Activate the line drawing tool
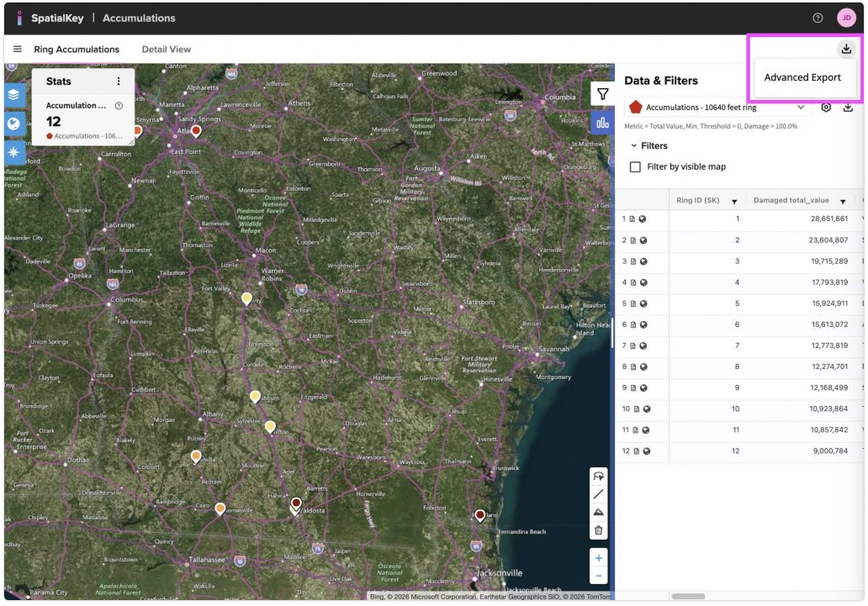Screen dimensions: 868x606 pos(598,494)
